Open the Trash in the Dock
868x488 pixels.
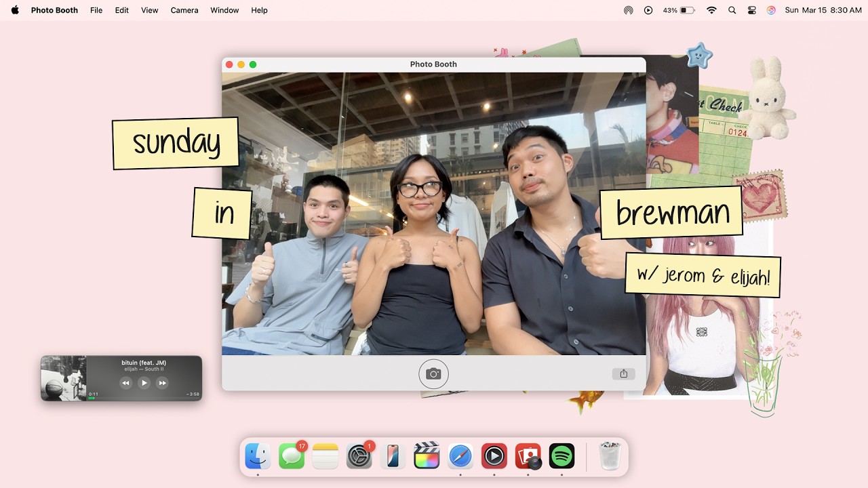click(610, 456)
